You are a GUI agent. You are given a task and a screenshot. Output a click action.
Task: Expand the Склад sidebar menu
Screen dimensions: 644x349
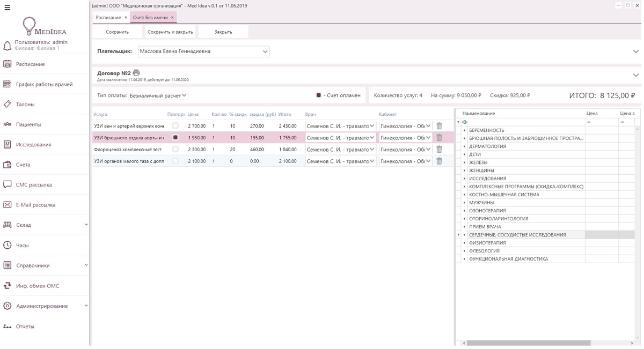coord(86,225)
